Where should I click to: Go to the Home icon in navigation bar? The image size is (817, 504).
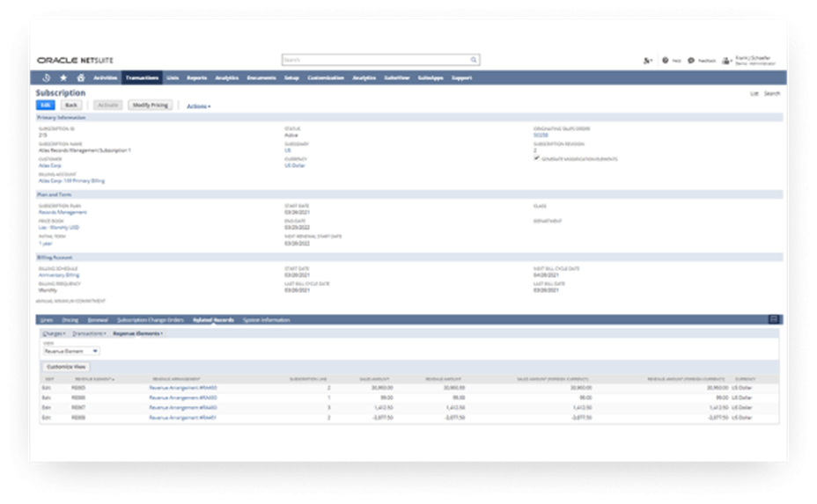click(80, 77)
